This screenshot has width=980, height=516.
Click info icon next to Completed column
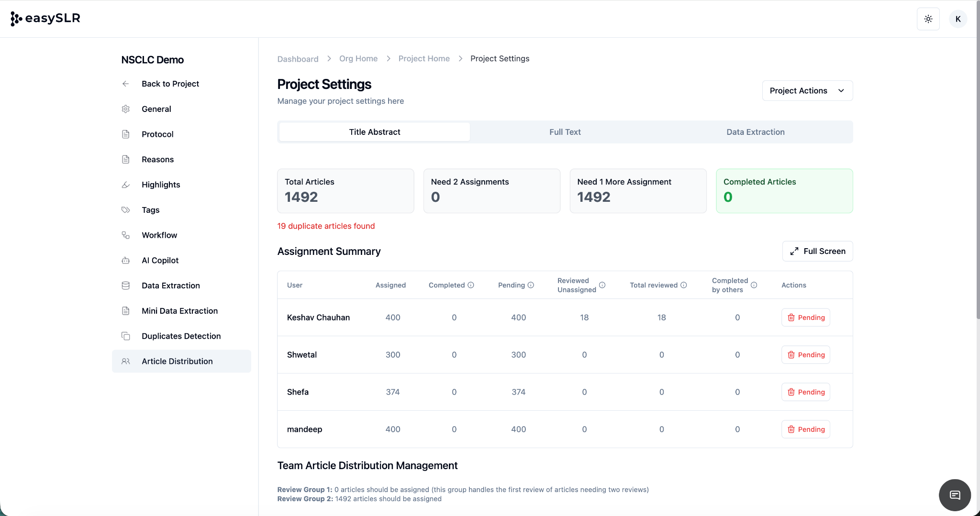471,285
